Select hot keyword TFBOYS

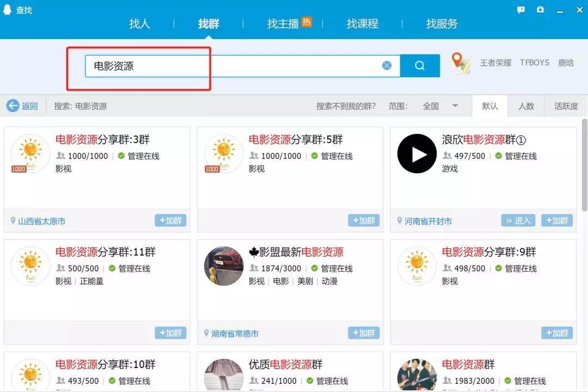[535, 63]
